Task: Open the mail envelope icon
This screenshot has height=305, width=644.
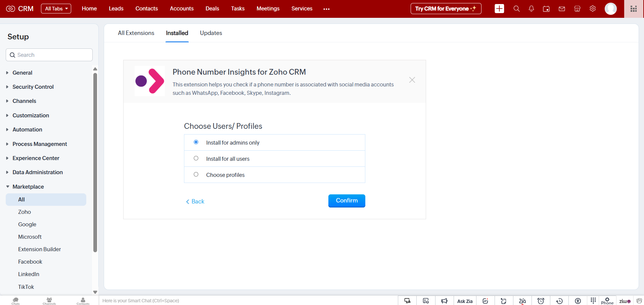Action: click(x=562, y=9)
